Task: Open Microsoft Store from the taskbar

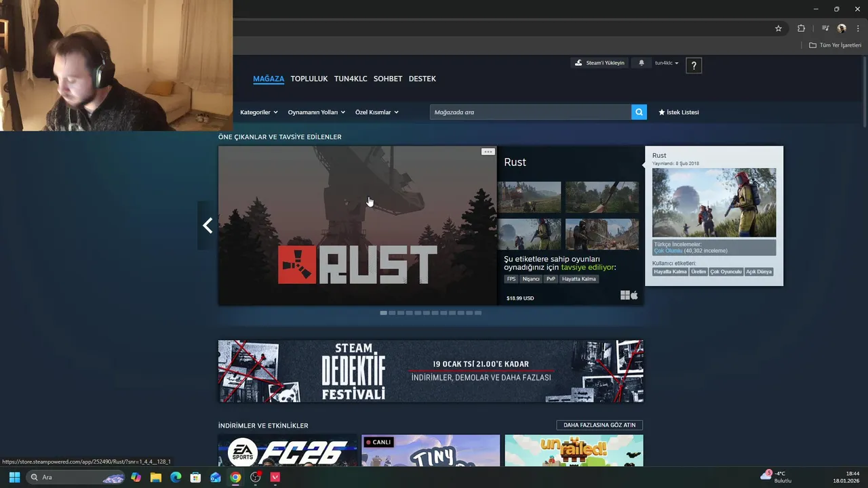Action: (195, 477)
